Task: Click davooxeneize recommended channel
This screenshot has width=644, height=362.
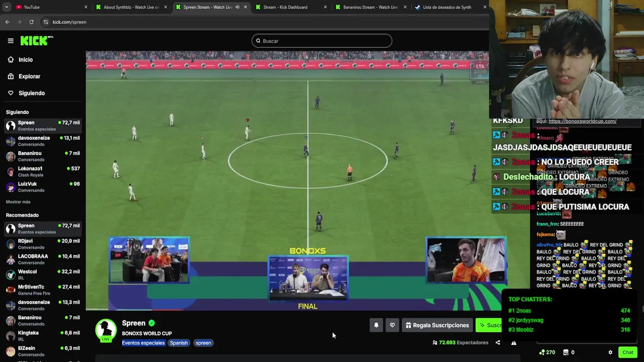Action: pos(43,305)
